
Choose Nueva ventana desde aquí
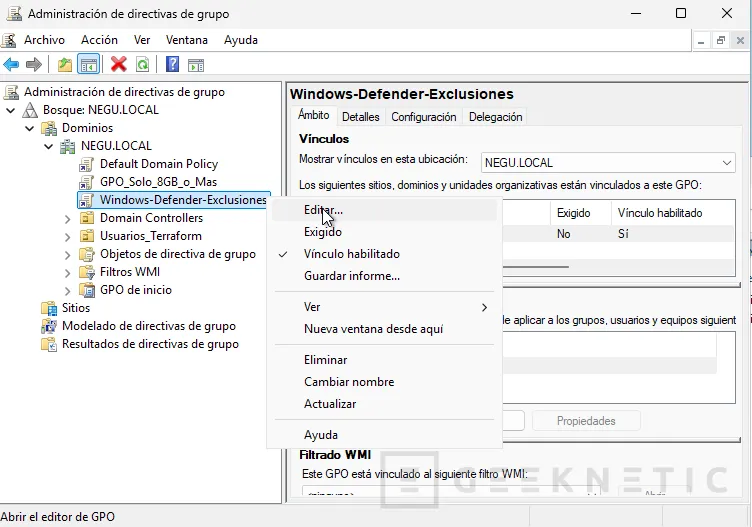pyautogui.click(x=384, y=329)
